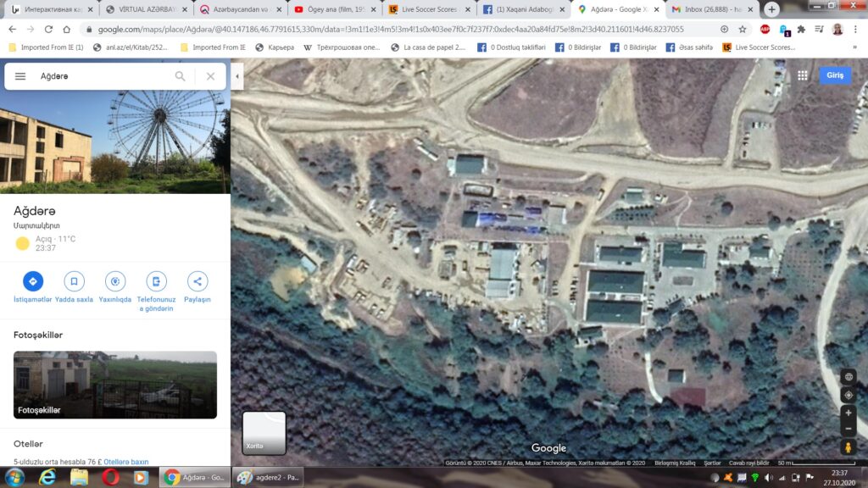The width and height of the screenshot is (868, 488).
Task: Follow the Otellərə baxın link
Action: (x=126, y=462)
